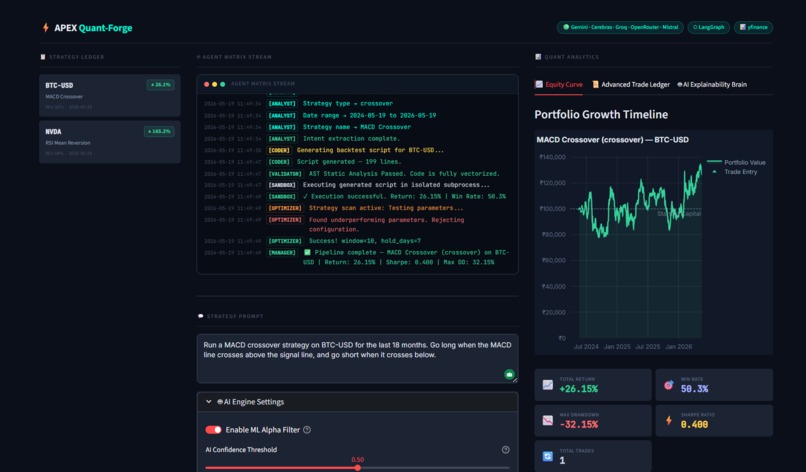The width and height of the screenshot is (806, 472).
Task: Click the Gemini-Cerebras-Groq-OpenRouter-Mistral badge
Action: click(x=620, y=27)
